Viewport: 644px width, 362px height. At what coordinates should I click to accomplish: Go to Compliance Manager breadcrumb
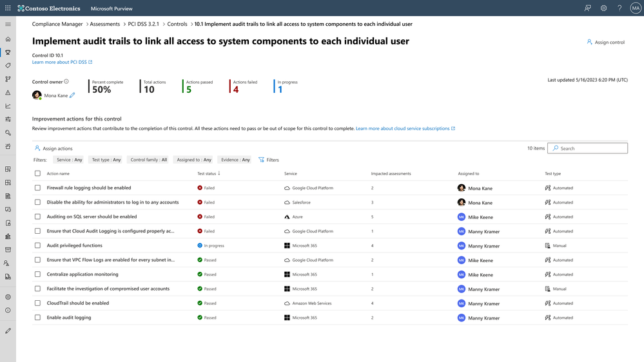57,24
